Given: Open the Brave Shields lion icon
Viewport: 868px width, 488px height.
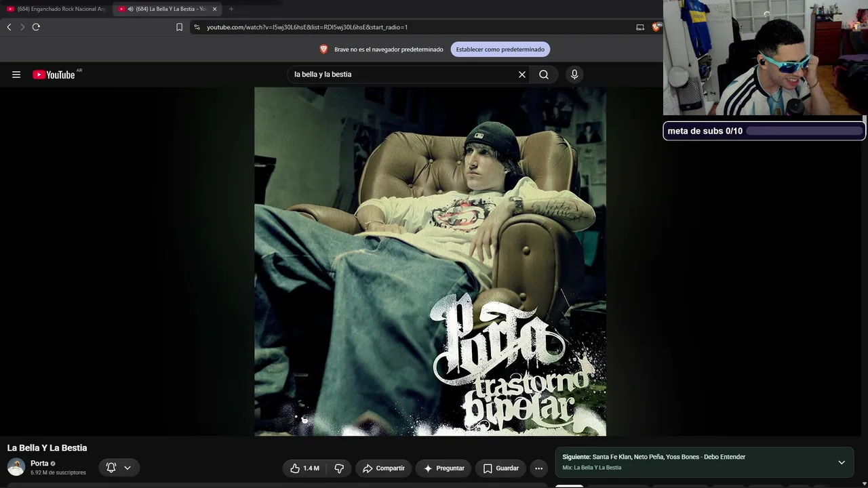Looking at the screenshot, I should (x=656, y=27).
